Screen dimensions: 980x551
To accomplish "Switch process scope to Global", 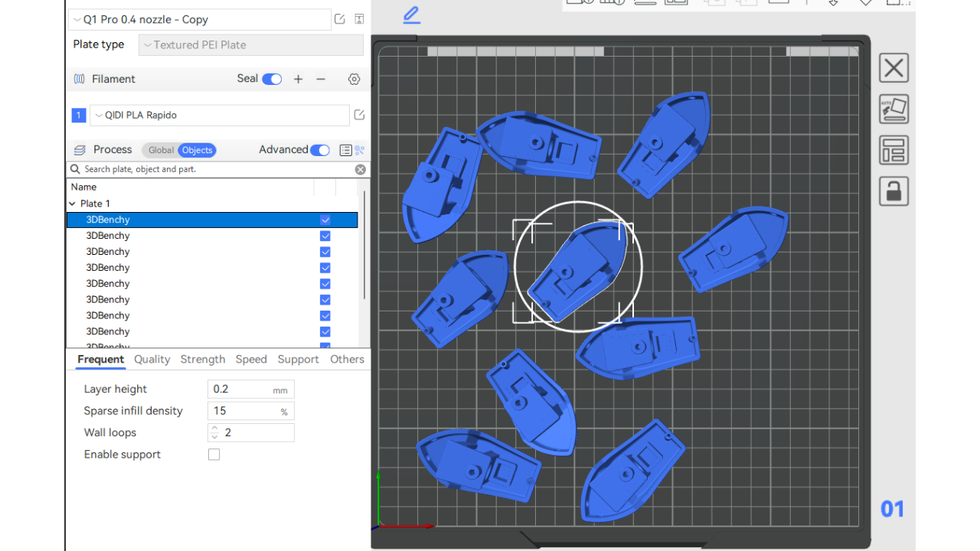I will 161,150.
